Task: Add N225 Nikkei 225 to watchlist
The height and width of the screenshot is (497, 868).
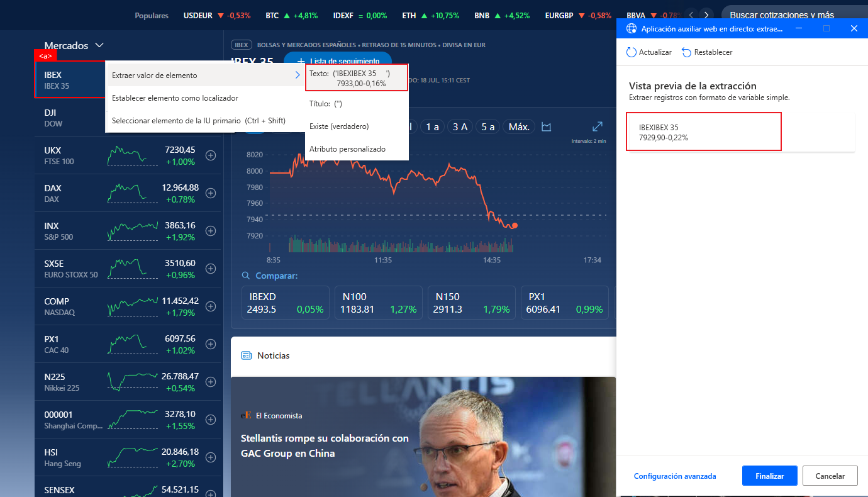Action: (211, 382)
